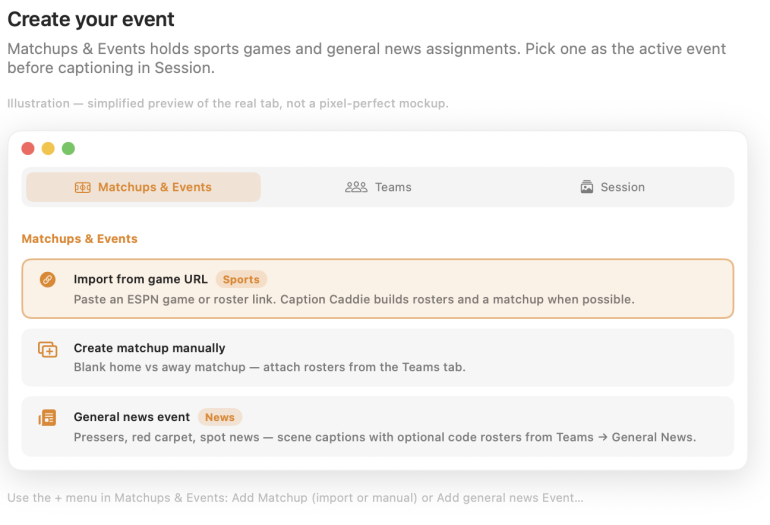Image resolution: width=770 pixels, height=525 pixels.
Task: Click the Use the + menu hint text
Action: pyautogui.click(x=296, y=497)
